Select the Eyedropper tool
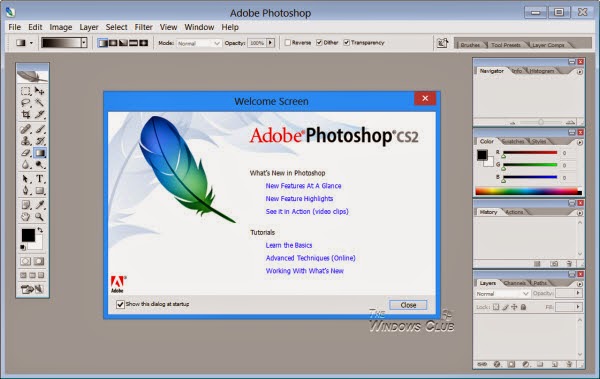This screenshot has width=600, height=379. [x=39, y=204]
